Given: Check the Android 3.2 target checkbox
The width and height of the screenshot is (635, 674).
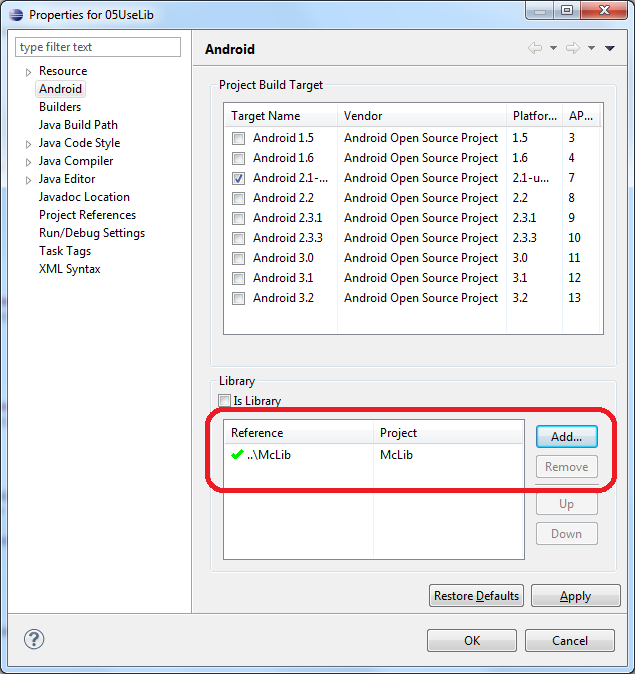Looking at the screenshot, I should [238, 298].
